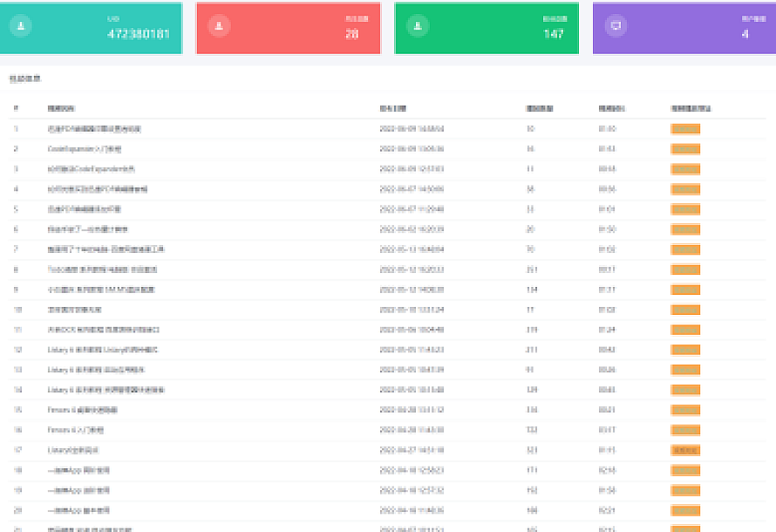Click the orange button in row 10

coord(685,310)
